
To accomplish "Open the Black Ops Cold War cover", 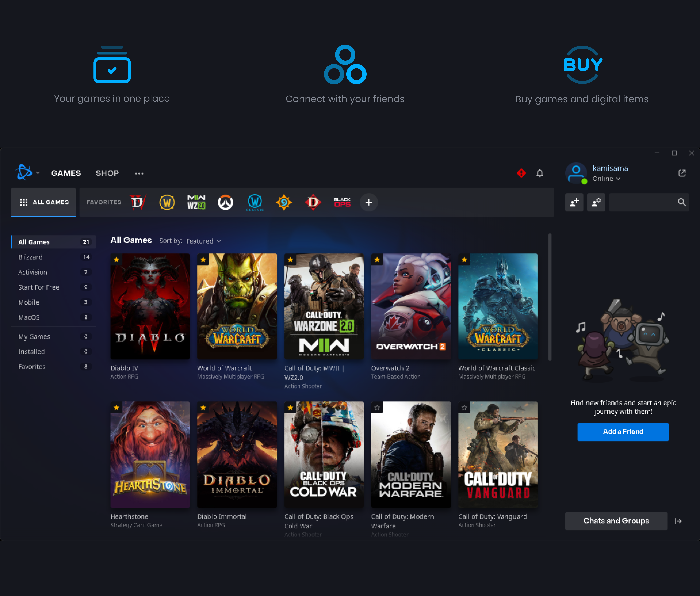I will (x=324, y=454).
